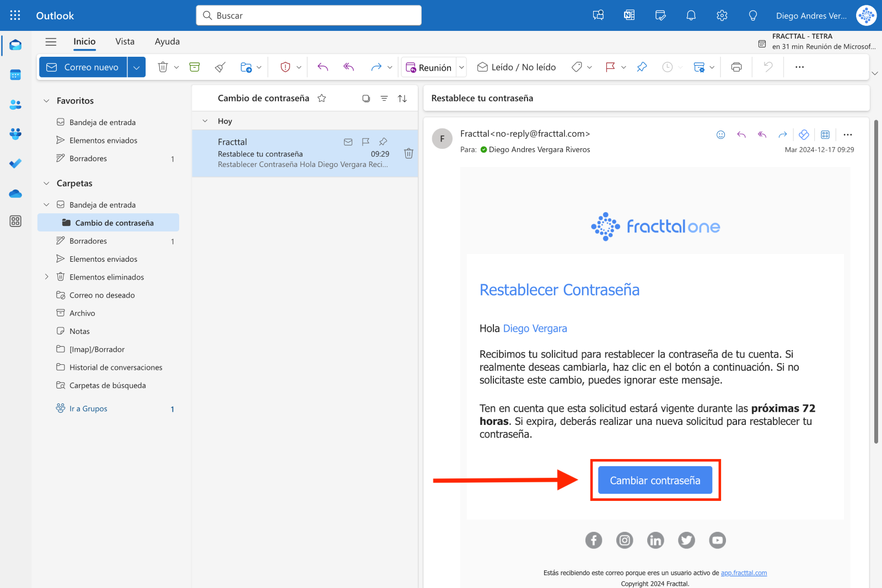The width and height of the screenshot is (882, 588).
Task: Select Cambio de contraseña folder
Action: (x=108, y=223)
